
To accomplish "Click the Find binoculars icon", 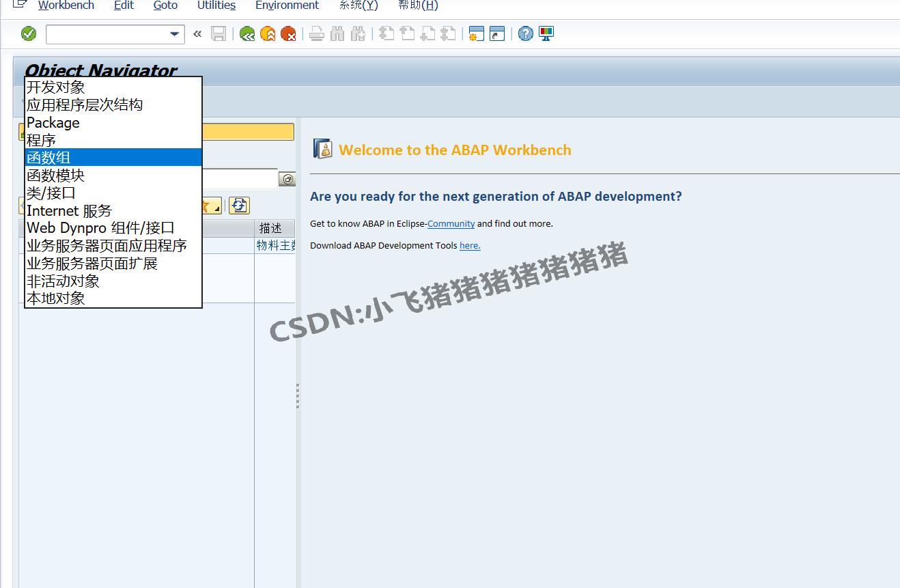I will (337, 33).
